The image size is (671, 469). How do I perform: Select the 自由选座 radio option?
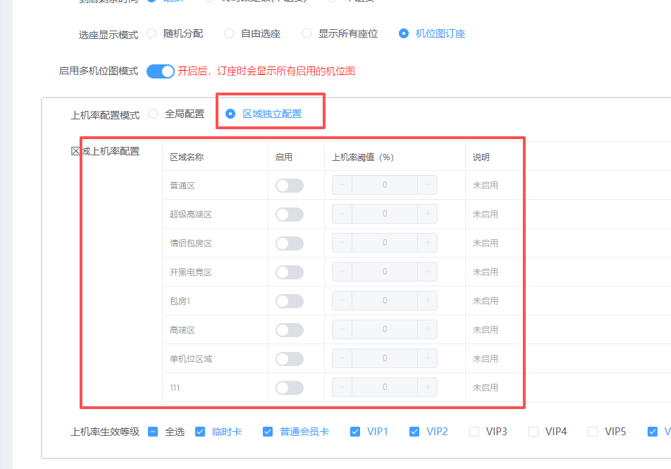pos(229,33)
